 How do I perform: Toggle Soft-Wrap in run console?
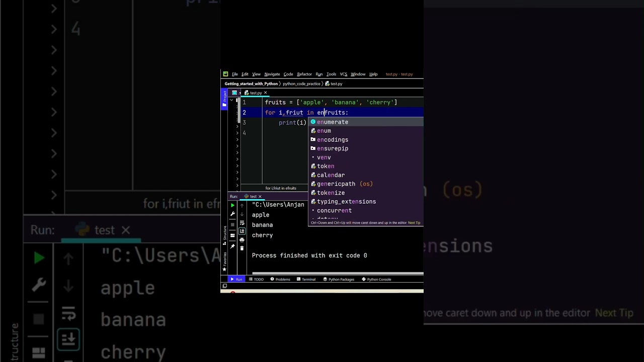pos(242,223)
